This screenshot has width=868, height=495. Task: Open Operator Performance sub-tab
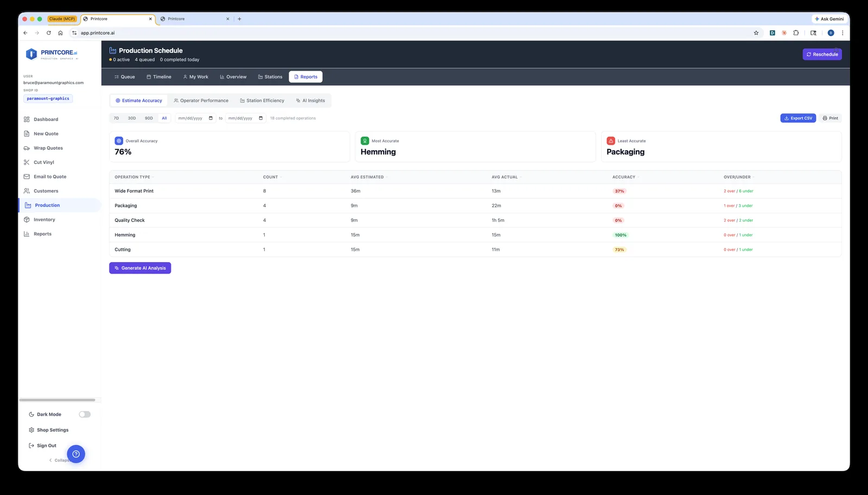201,100
